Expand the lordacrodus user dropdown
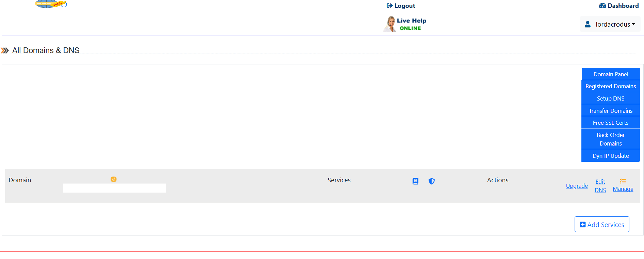Image resolution: width=644 pixels, height=259 pixels. click(610, 24)
